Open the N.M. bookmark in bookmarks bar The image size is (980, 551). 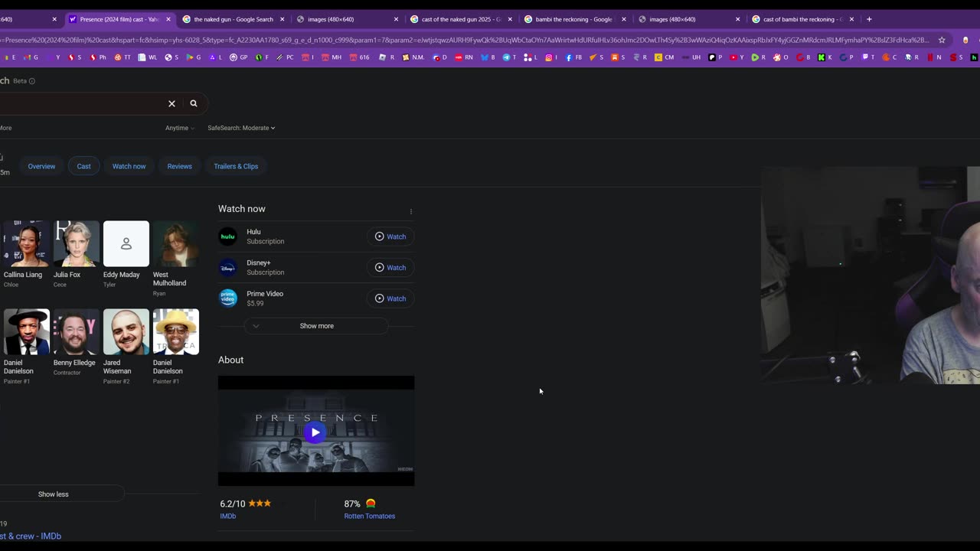click(413, 57)
